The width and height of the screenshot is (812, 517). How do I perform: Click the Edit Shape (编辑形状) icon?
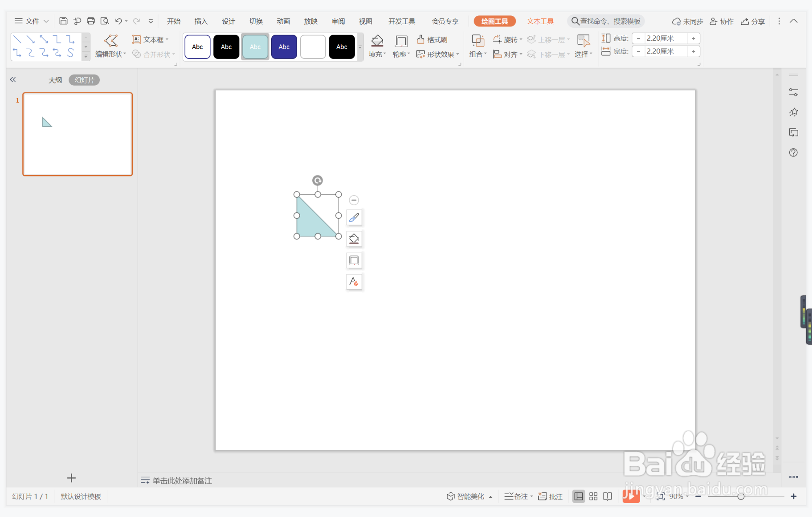pyautogui.click(x=111, y=40)
